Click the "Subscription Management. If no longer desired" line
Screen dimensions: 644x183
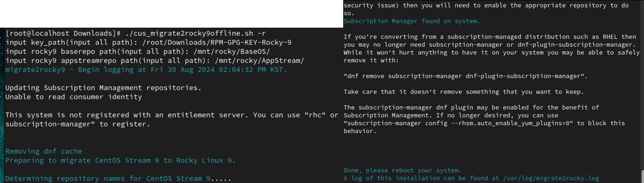click(451, 115)
